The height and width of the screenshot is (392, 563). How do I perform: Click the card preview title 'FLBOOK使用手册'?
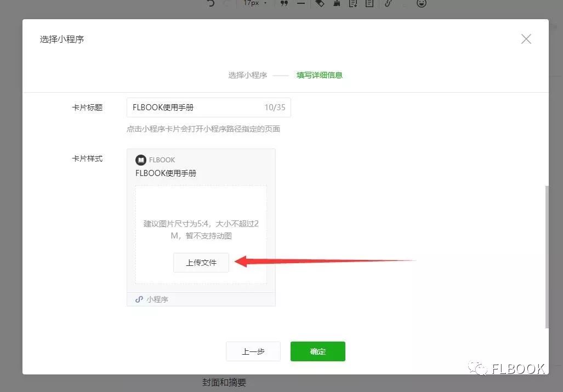click(166, 173)
